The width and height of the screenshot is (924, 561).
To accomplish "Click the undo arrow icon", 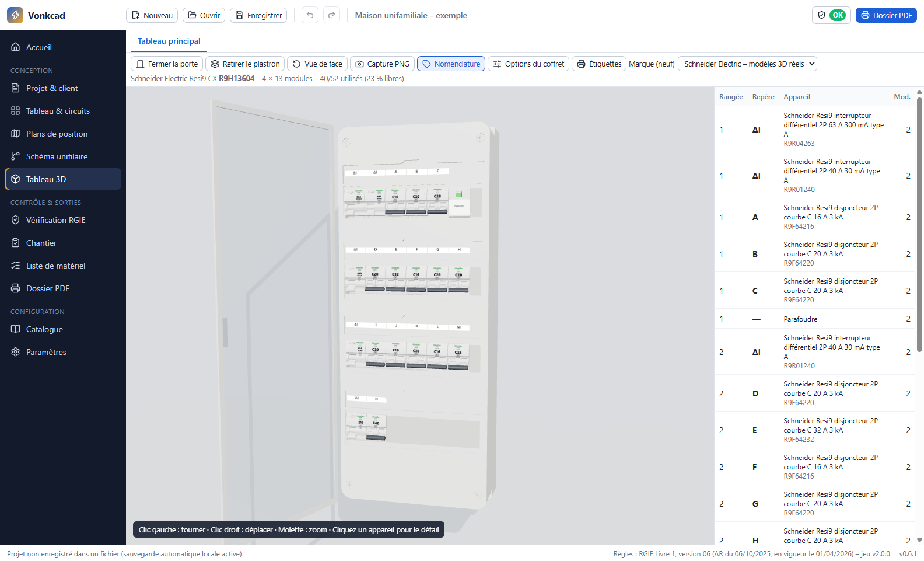I will (x=310, y=15).
